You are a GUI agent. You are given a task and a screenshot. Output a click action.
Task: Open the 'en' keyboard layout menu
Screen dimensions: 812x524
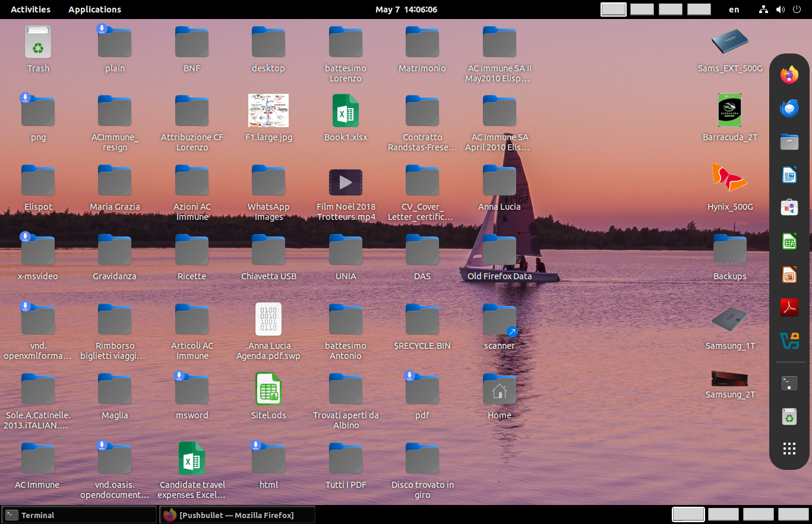click(x=734, y=9)
